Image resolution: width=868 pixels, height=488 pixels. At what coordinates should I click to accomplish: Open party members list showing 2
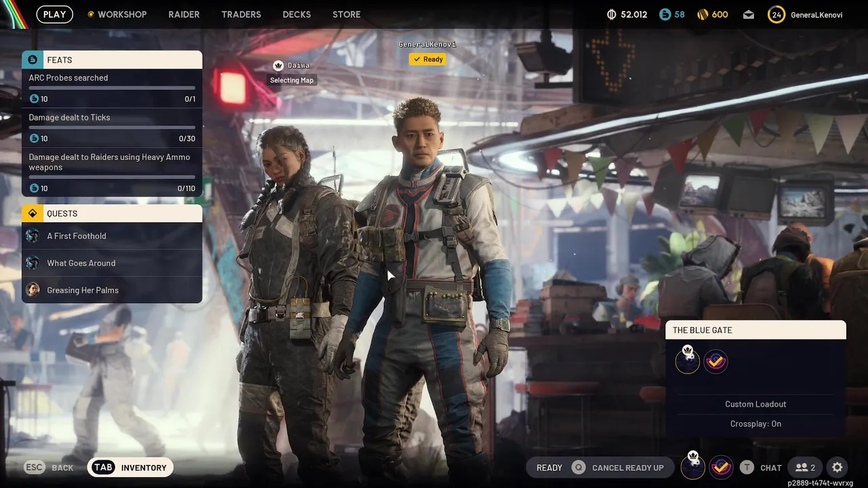click(806, 468)
